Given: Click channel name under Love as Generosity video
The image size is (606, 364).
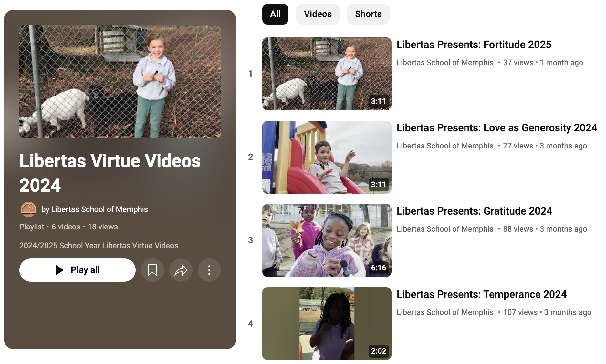Looking at the screenshot, I should click(x=445, y=146).
